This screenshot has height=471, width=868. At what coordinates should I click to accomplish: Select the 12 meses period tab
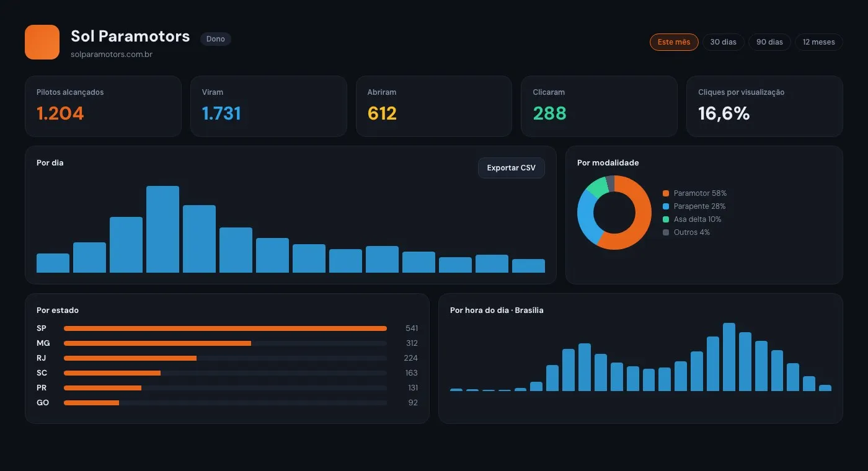coord(819,42)
